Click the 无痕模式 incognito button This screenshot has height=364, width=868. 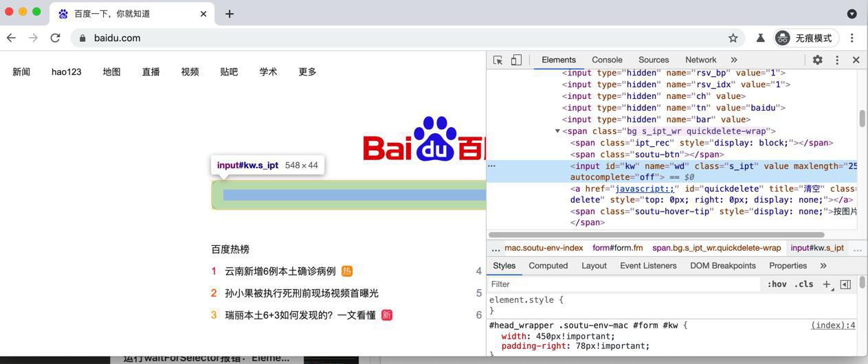click(x=805, y=38)
